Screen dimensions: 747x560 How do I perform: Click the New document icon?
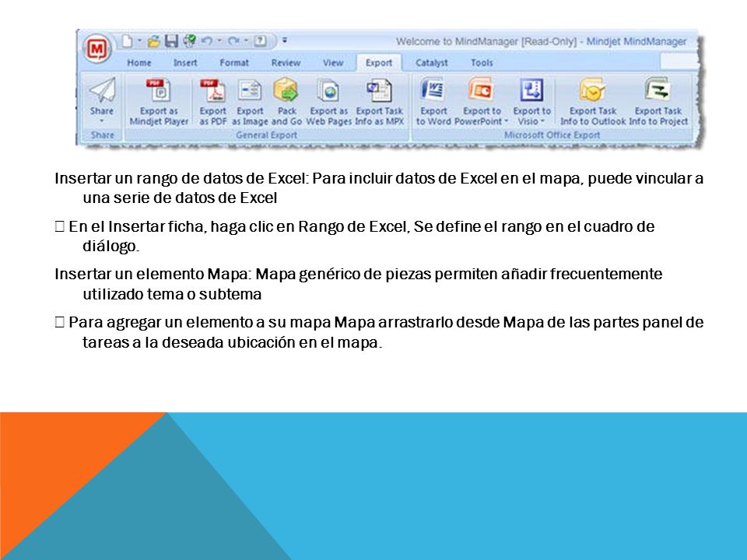click(x=127, y=41)
